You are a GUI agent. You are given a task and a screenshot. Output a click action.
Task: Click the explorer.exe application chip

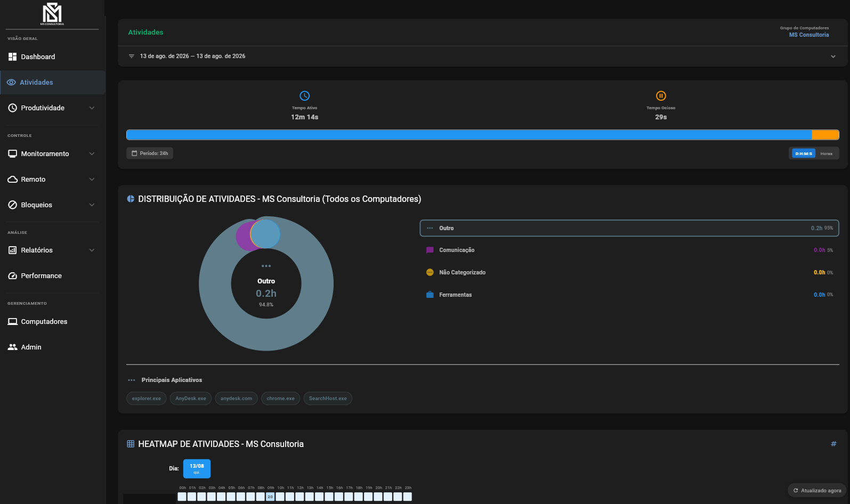(x=147, y=399)
